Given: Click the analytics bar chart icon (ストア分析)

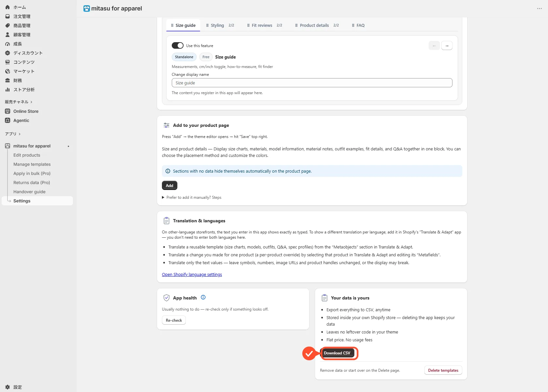Looking at the screenshot, I should click(x=8, y=90).
